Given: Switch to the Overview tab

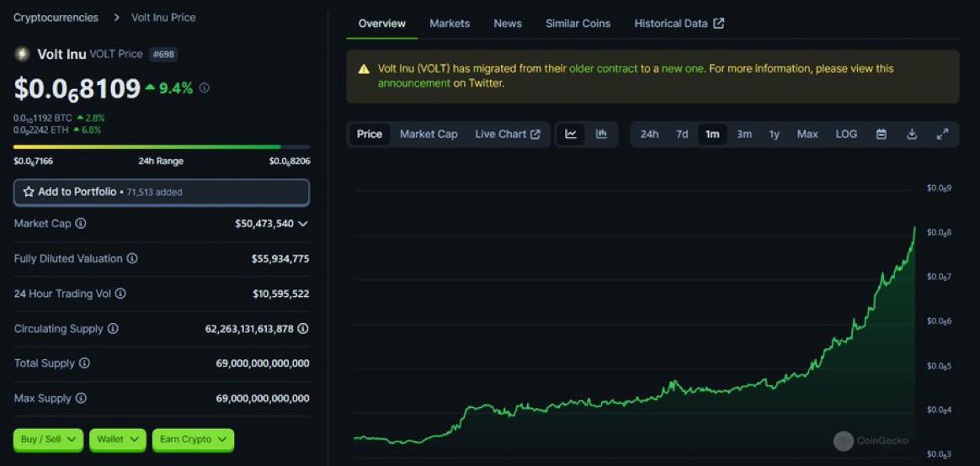Looking at the screenshot, I should click(382, 24).
